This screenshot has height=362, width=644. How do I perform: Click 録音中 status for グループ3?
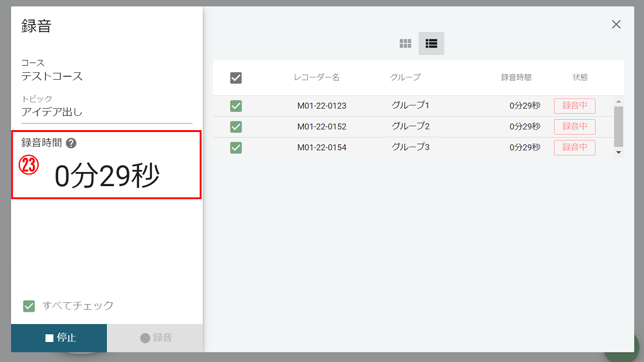point(574,148)
